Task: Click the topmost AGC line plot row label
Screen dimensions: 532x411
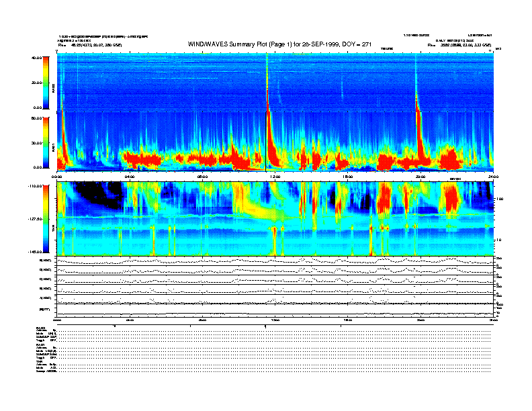Action: (x=46, y=261)
